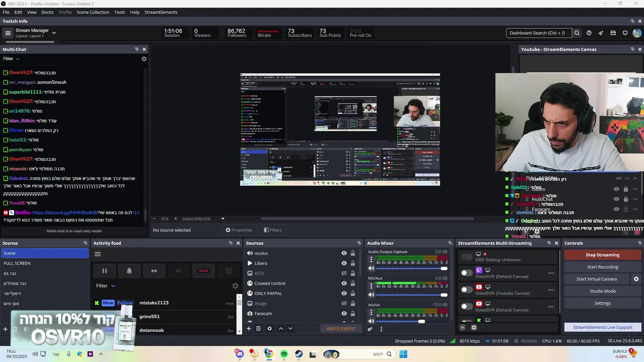Show the hidden KICK source
This screenshot has width=644, height=362.
coord(344,274)
